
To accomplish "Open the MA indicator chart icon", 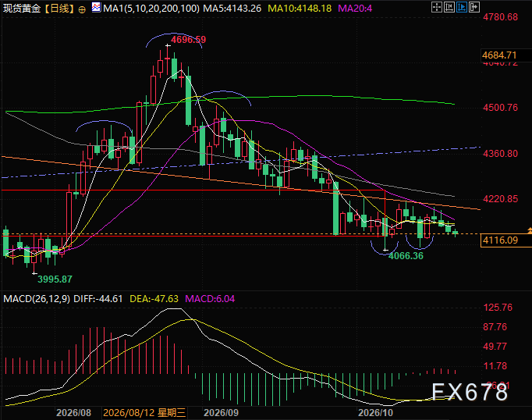I will tap(97, 8).
